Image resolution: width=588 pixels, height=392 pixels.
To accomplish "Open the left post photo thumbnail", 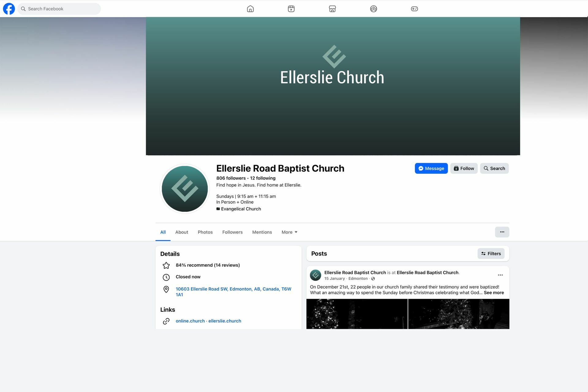I will pyautogui.click(x=357, y=314).
